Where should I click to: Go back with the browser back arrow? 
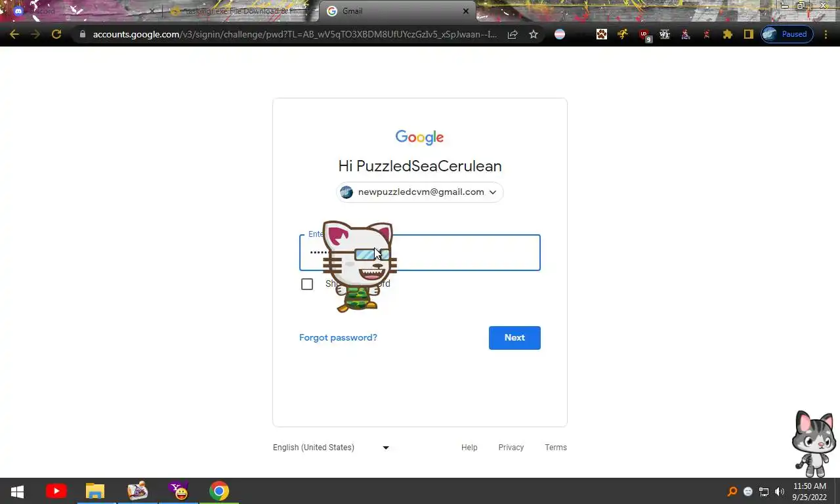[x=14, y=34]
